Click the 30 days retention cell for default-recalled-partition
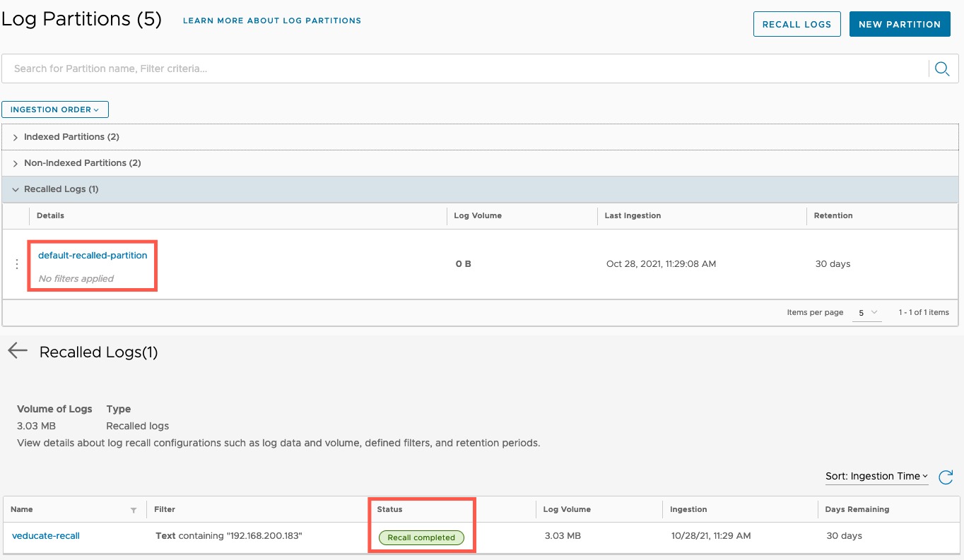The height and width of the screenshot is (560, 964). 833,264
